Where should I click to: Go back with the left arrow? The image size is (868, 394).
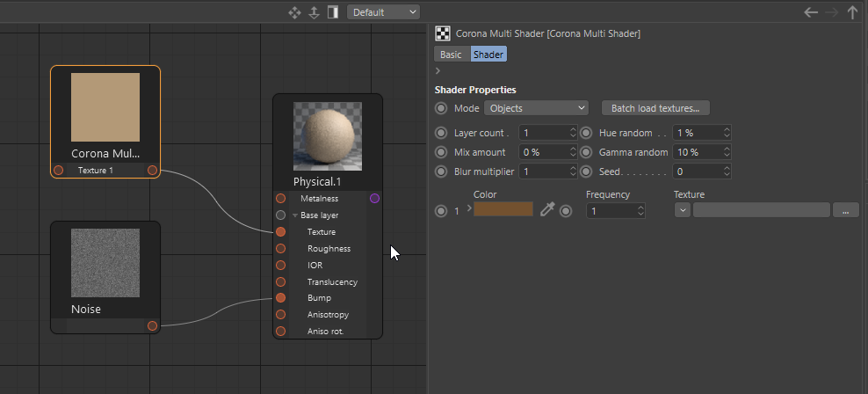tap(811, 12)
